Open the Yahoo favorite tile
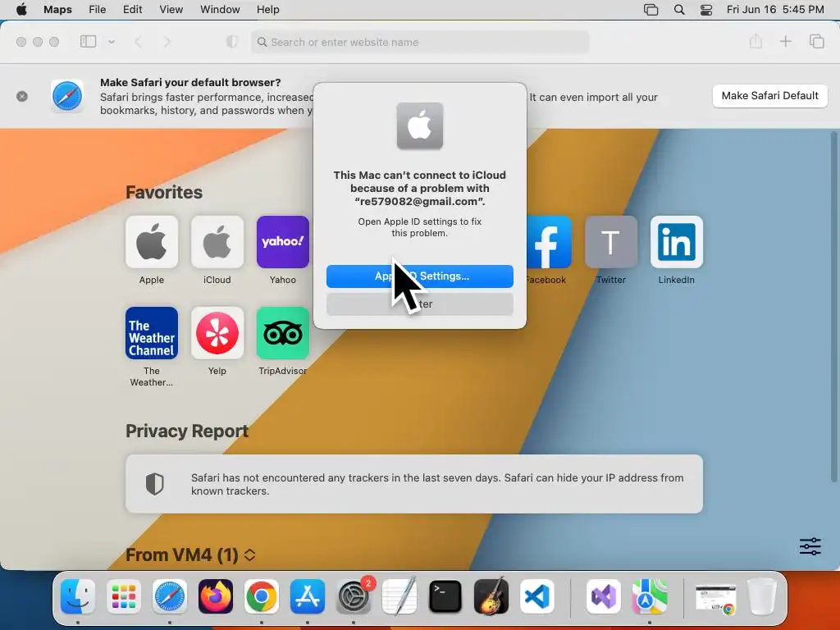 (283, 242)
